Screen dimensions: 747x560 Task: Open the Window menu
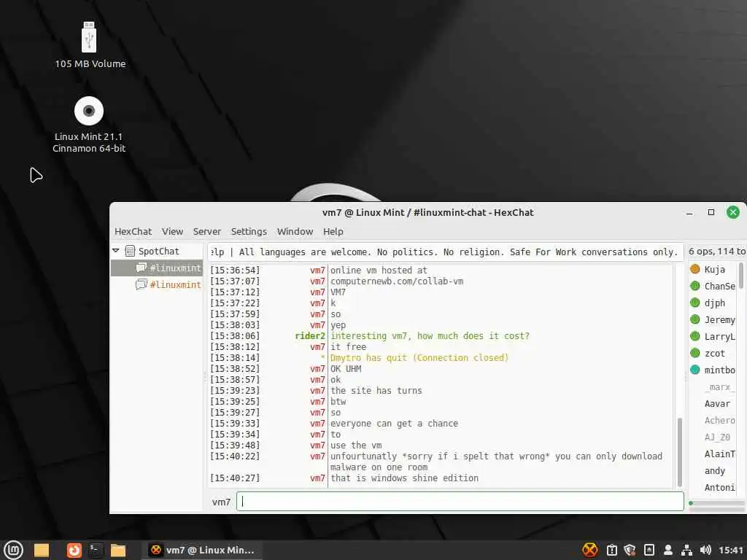295,231
